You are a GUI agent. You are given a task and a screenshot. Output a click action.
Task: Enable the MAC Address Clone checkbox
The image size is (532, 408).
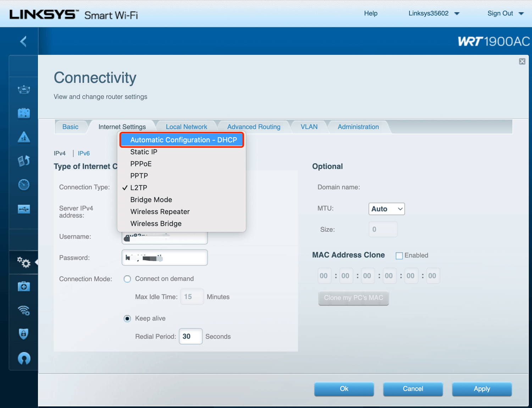click(399, 256)
